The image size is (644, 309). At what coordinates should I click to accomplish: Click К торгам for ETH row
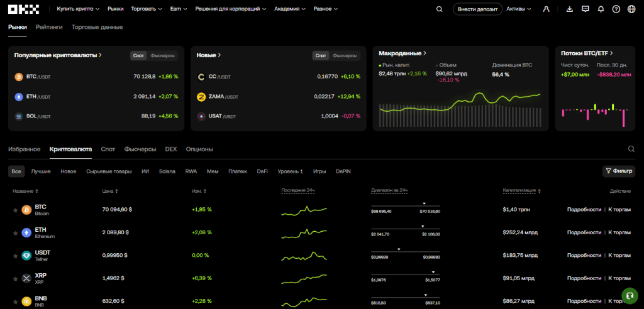click(619, 232)
